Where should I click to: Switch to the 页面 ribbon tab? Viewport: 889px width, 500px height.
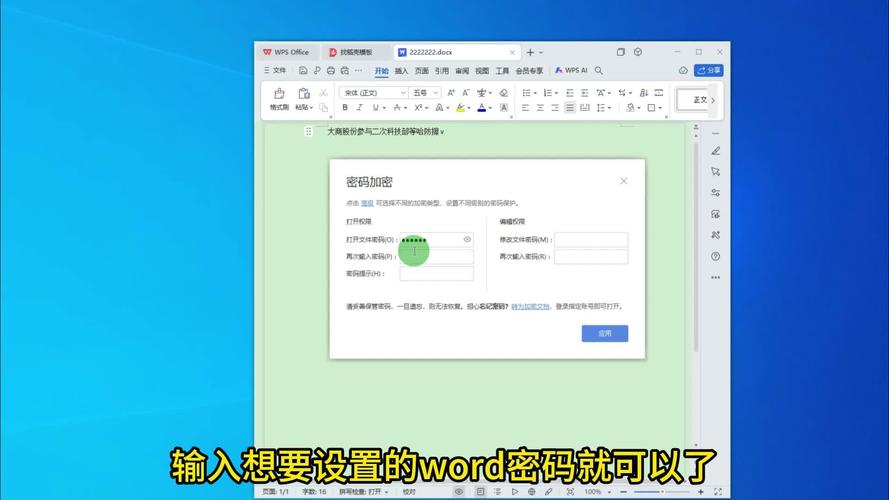tap(421, 71)
